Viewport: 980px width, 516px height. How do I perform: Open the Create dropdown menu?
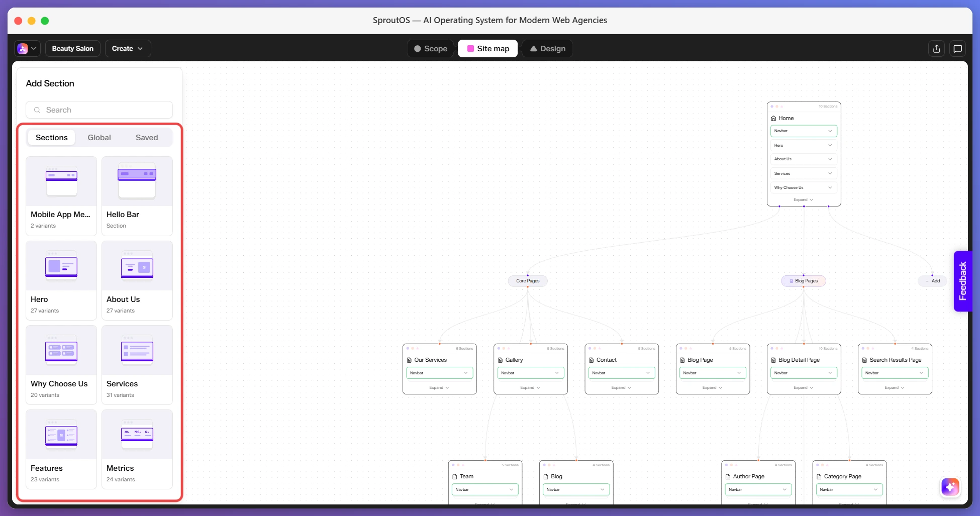[128, 49]
